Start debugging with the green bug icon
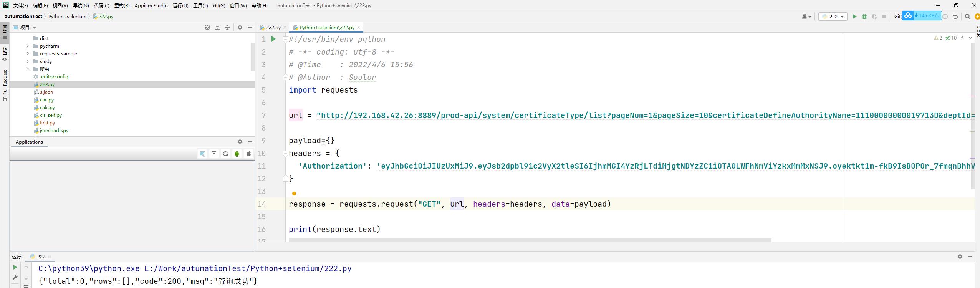This screenshot has width=980, height=288. 864,17
